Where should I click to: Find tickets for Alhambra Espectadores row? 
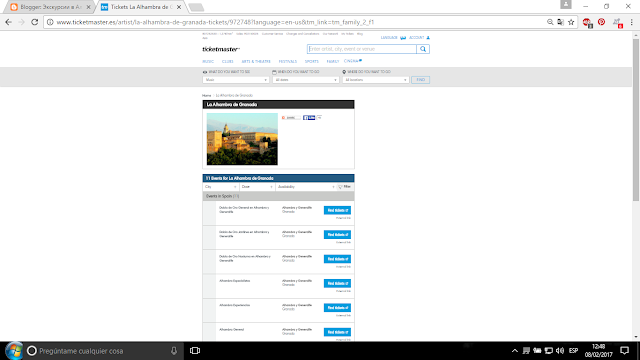click(x=337, y=283)
